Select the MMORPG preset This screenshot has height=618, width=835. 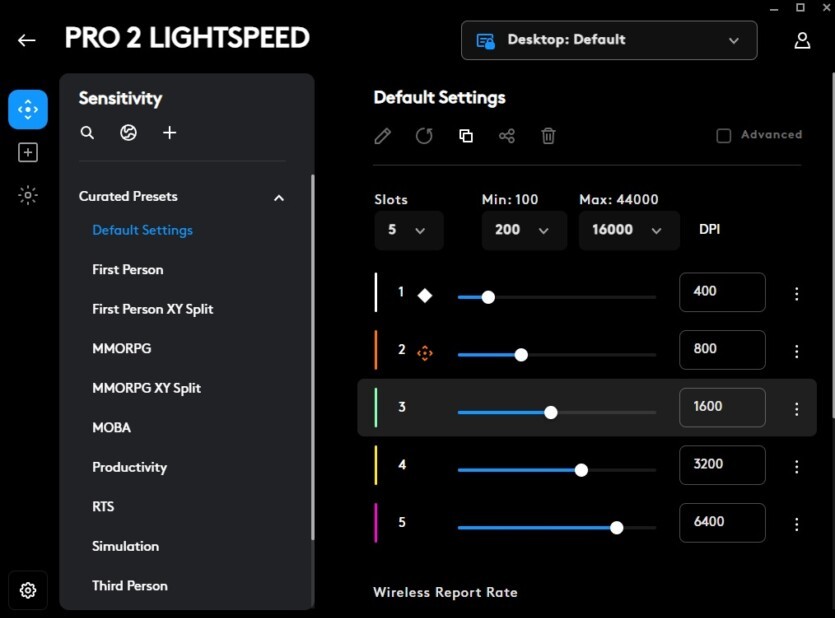(x=121, y=348)
